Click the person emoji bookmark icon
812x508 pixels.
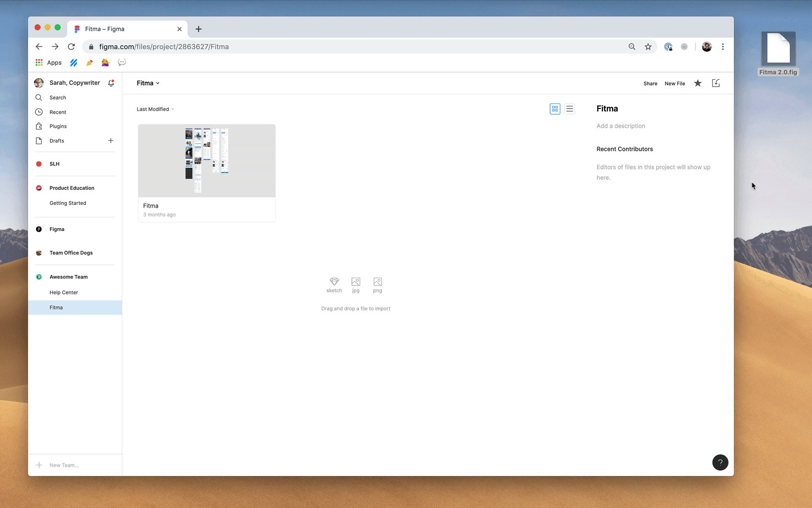pyautogui.click(x=105, y=62)
